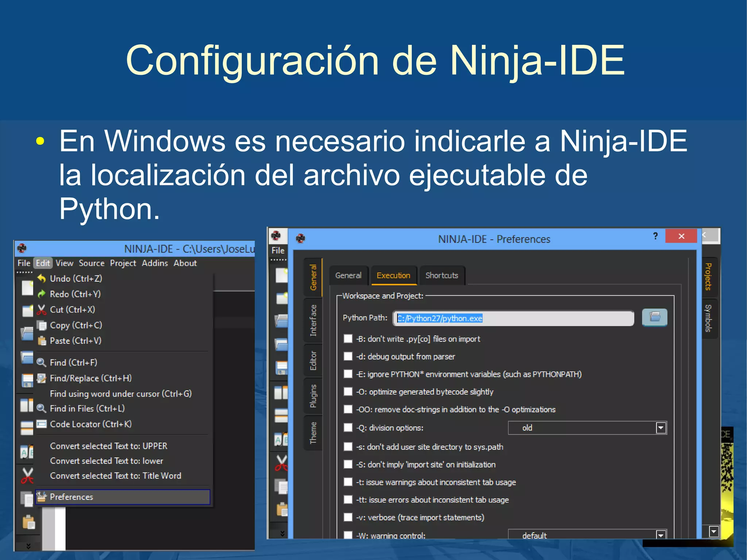Choose Find using word under cursor
Screen dimensions: 747x560
click(121, 394)
